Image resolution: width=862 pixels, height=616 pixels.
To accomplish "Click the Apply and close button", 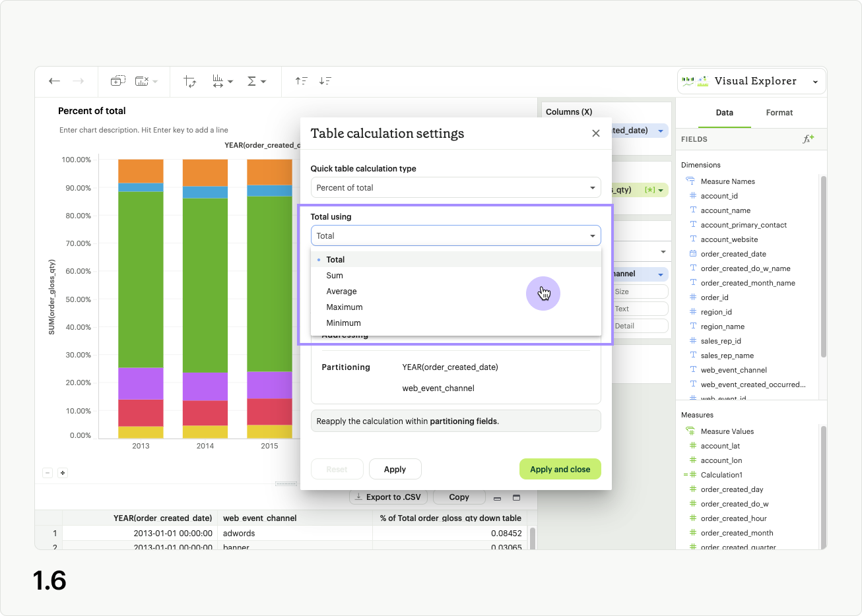I will (x=560, y=470).
